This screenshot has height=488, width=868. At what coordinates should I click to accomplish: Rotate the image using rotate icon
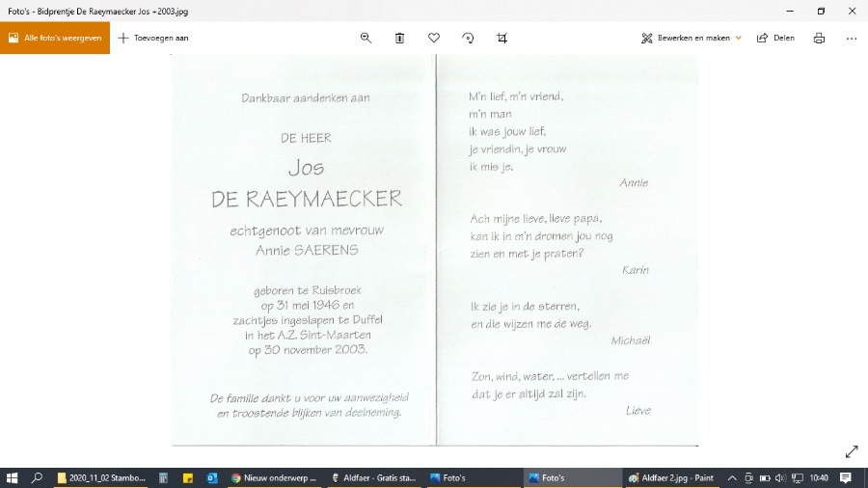coord(468,38)
